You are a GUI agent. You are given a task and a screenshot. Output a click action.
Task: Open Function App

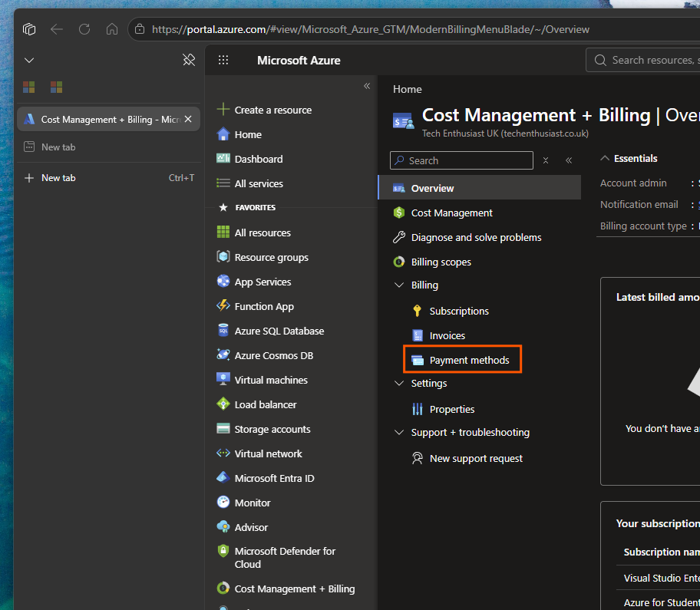point(256,307)
